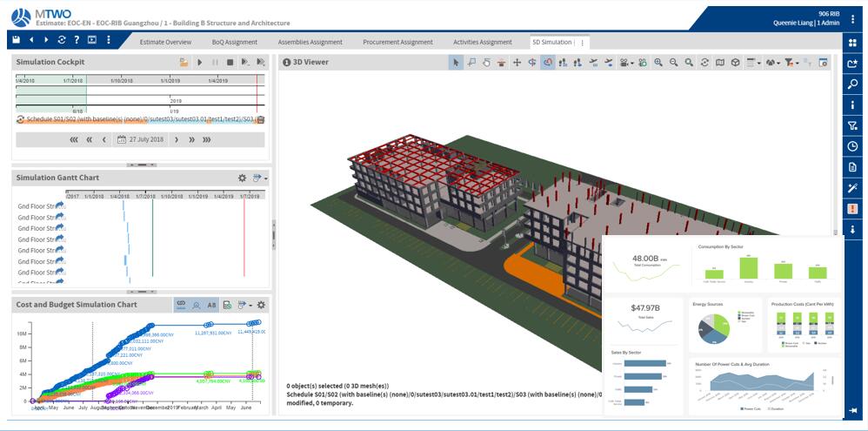The height and width of the screenshot is (431, 868).
Task: Toggle the AB labels button in Cost chart
Action: 211,305
